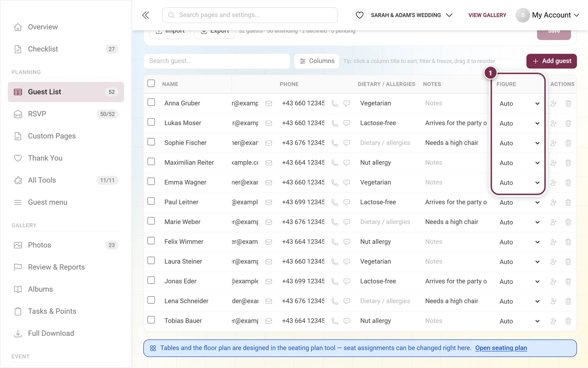Click the email icon in Paul Leitner's row
This screenshot has height=368, width=588.
269,202
